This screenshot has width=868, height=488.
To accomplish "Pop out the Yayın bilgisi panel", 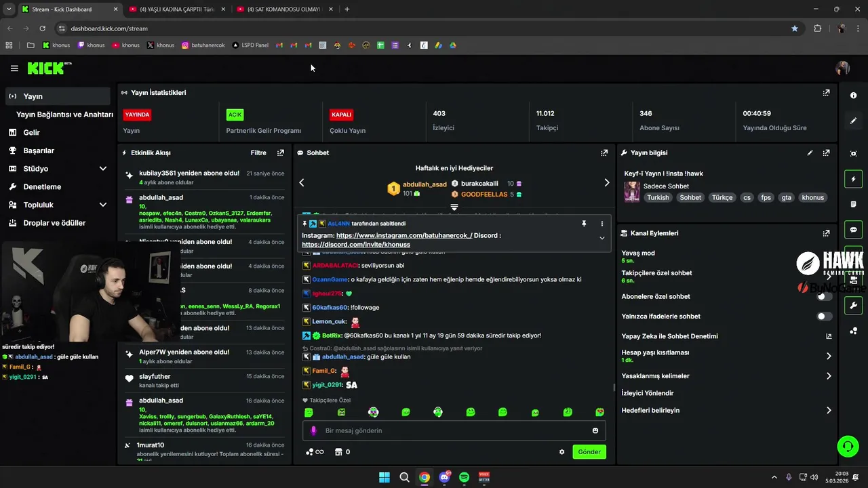I will point(826,153).
